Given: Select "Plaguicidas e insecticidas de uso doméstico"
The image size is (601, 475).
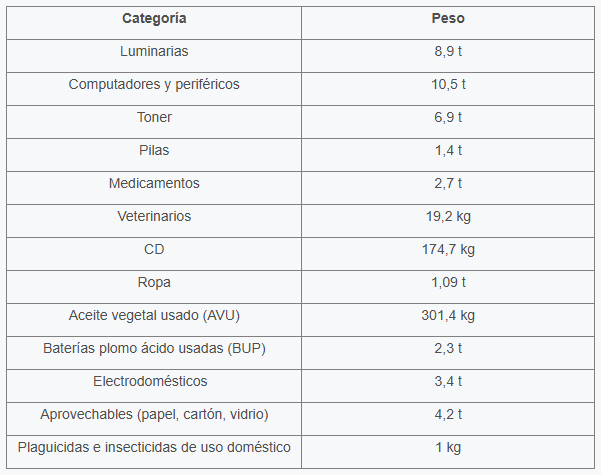Looking at the screenshot, I should [154, 447].
